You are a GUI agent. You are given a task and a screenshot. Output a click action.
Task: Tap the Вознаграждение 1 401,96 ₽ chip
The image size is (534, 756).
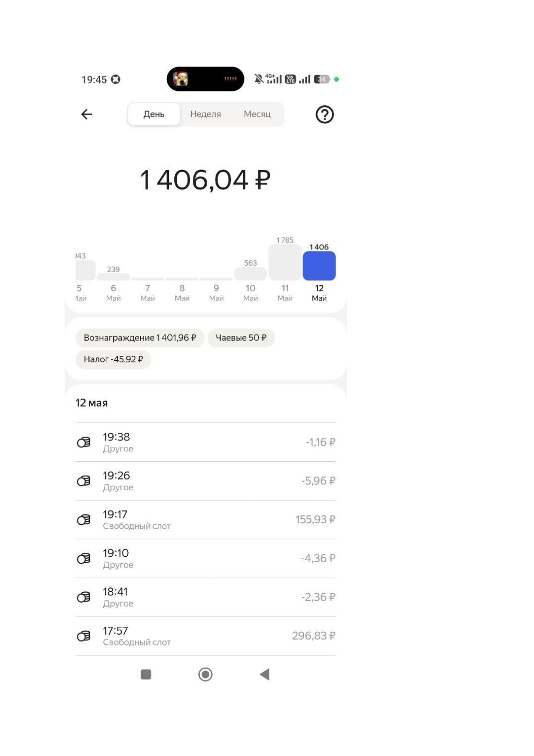click(140, 338)
